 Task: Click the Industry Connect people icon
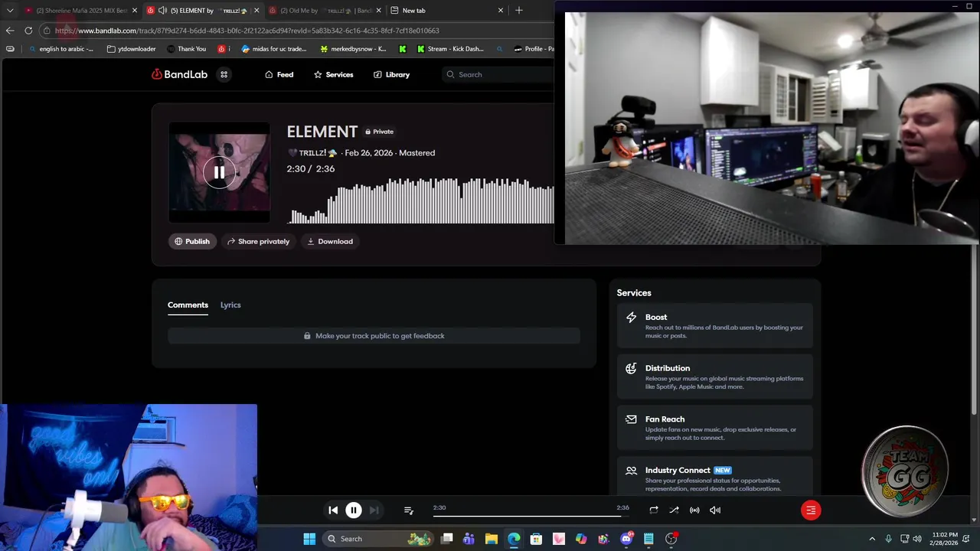631,471
